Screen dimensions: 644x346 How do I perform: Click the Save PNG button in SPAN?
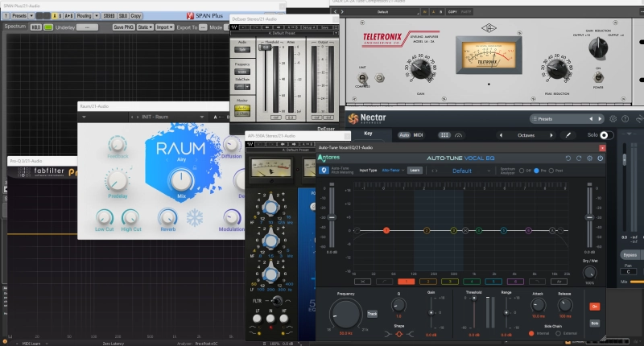click(x=123, y=27)
